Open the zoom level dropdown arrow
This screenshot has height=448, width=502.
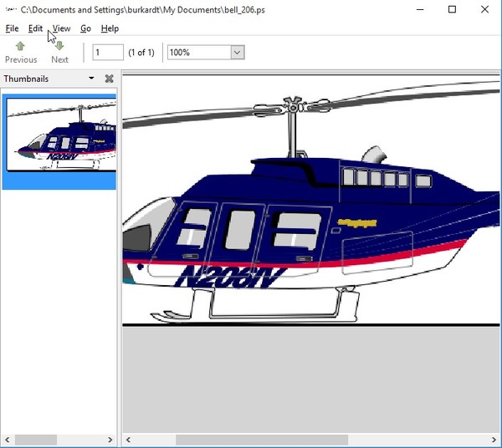(x=237, y=53)
